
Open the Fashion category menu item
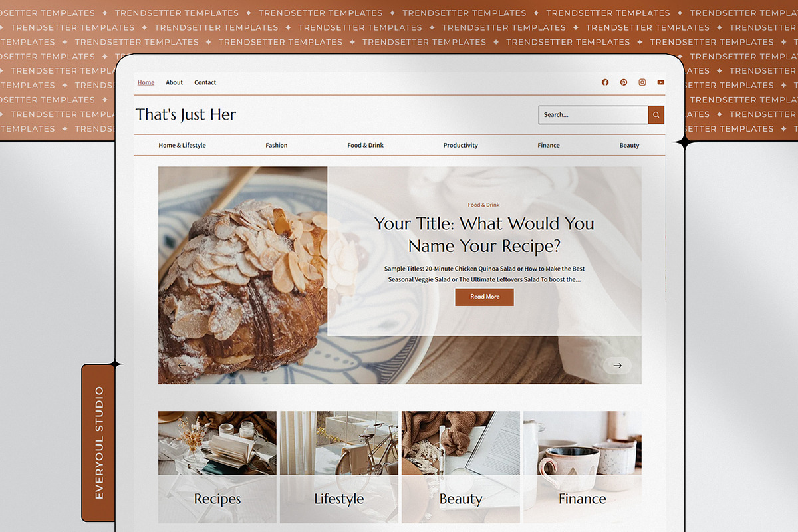click(x=277, y=145)
